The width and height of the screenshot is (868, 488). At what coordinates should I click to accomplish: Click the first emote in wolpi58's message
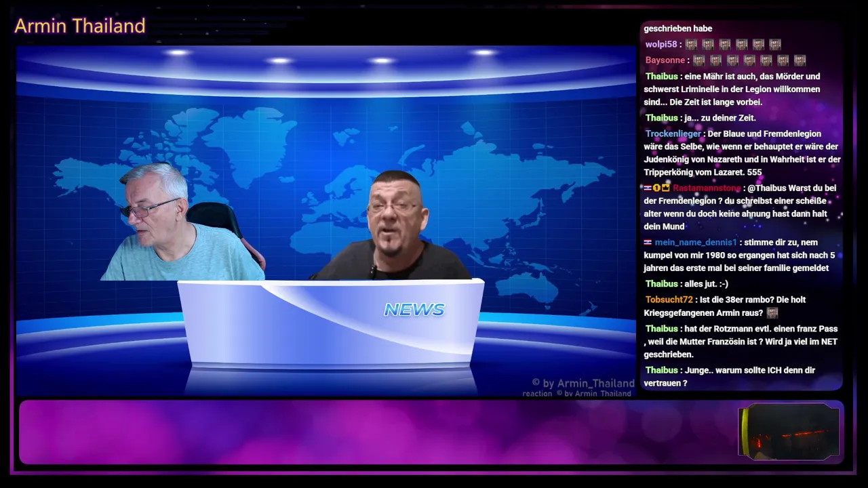pos(691,45)
